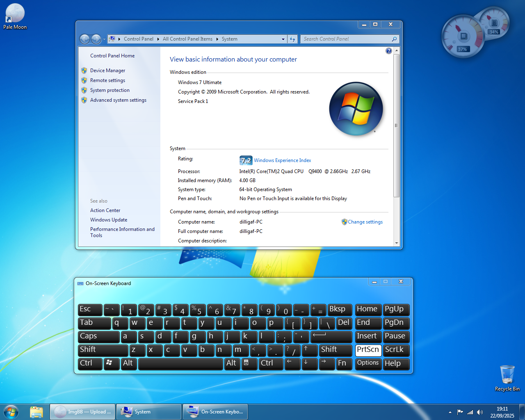The image size is (525, 420).
Task: Click the CPU meter gadget dial
Action: pos(463,37)
